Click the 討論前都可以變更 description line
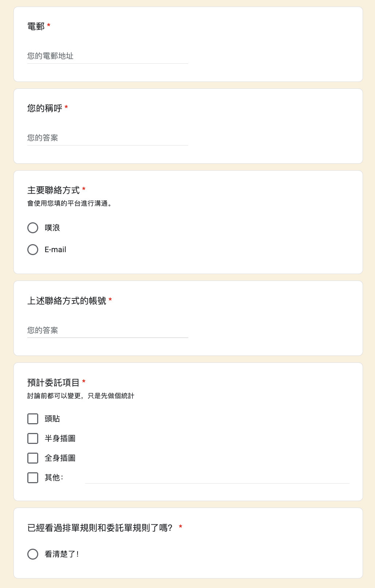375x588 pixels. point(81,396)
